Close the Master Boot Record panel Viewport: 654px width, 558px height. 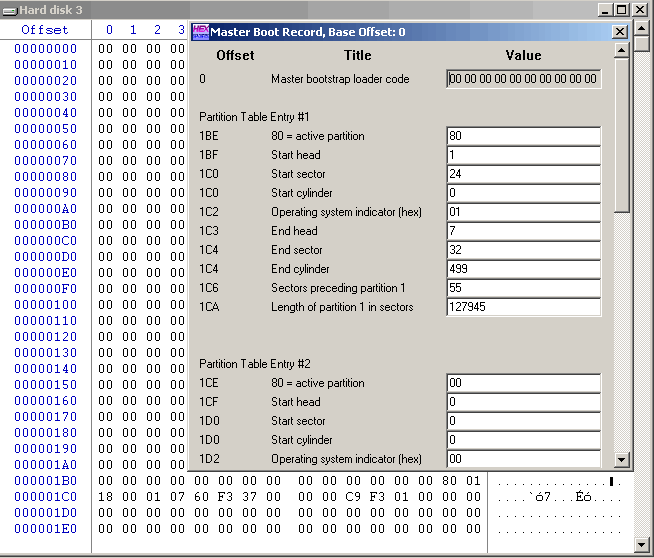620,32
